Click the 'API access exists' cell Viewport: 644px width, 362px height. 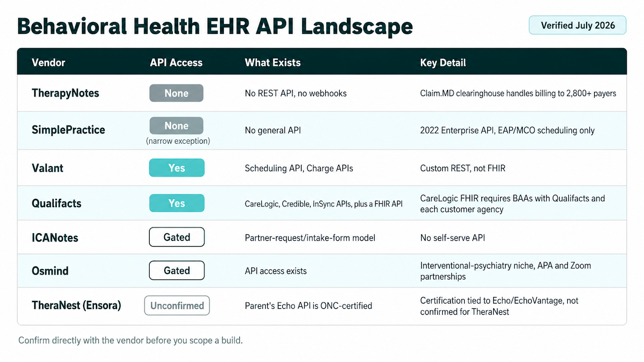(276, 271)
